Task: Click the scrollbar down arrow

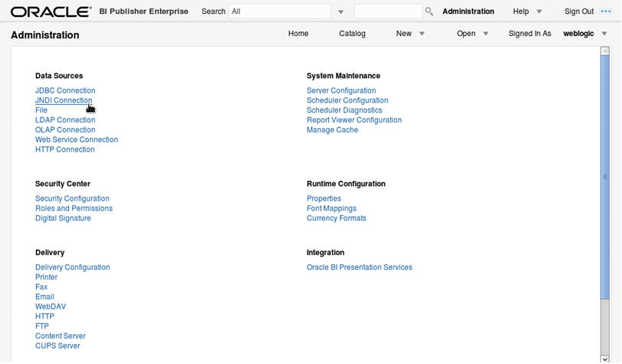Action: point(605,359)
